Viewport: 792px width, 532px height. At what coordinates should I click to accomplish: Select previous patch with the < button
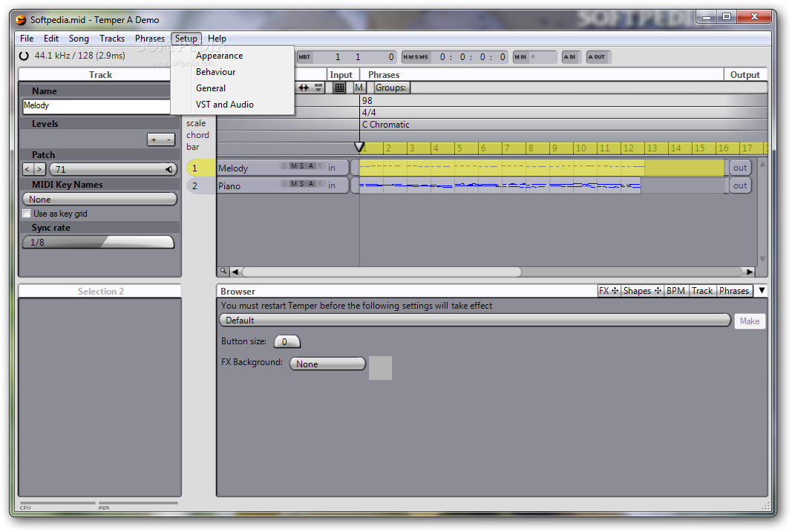[27, 170]
